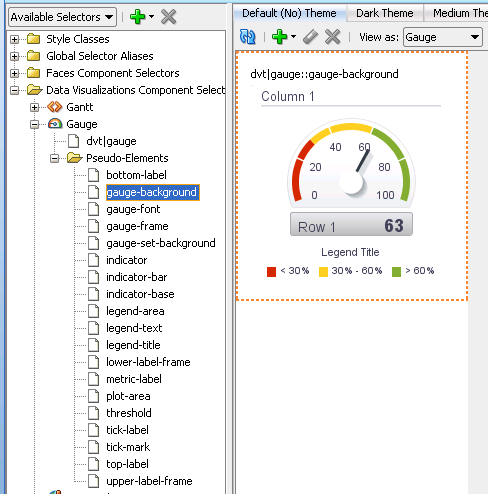Viewport: 488px width, 494px height.
Task: Select the lower-label-frame pseudo-element
Action: point(148,362)
